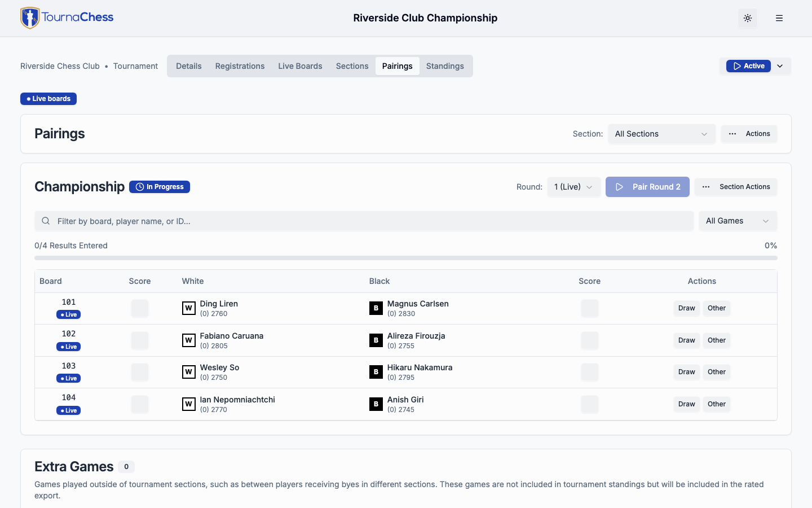Click player name Fabiano Caruana
812x508 pixels.
point(232,336)
